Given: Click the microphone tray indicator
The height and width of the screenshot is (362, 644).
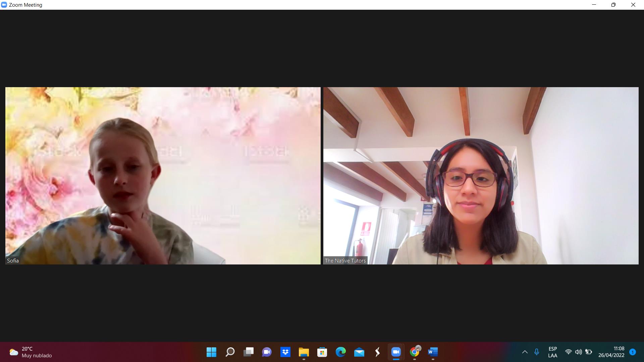Looking at the screenshot, I should tap(537, 352).
